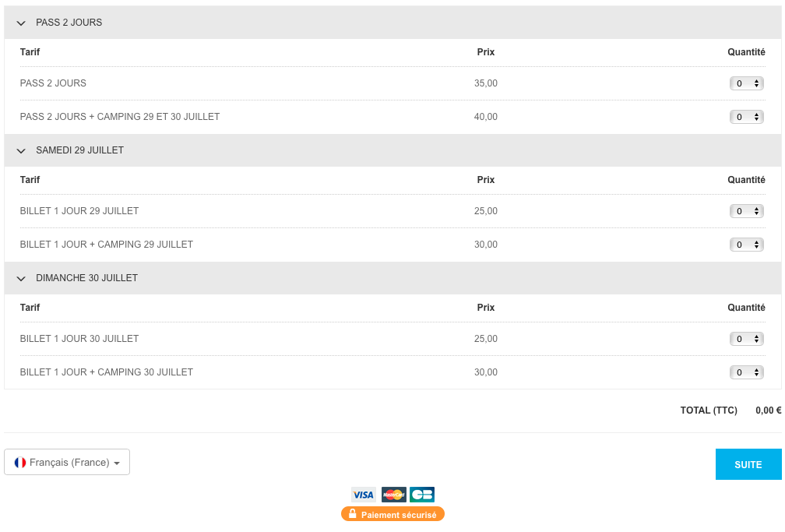Open quantity selector for PASS 2 JOURS

pyautogui.click(x=746, y=83)
